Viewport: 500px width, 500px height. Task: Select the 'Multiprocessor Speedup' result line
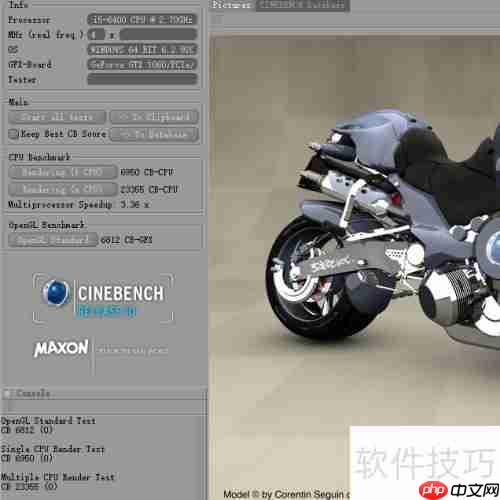[x=79, y=204]
